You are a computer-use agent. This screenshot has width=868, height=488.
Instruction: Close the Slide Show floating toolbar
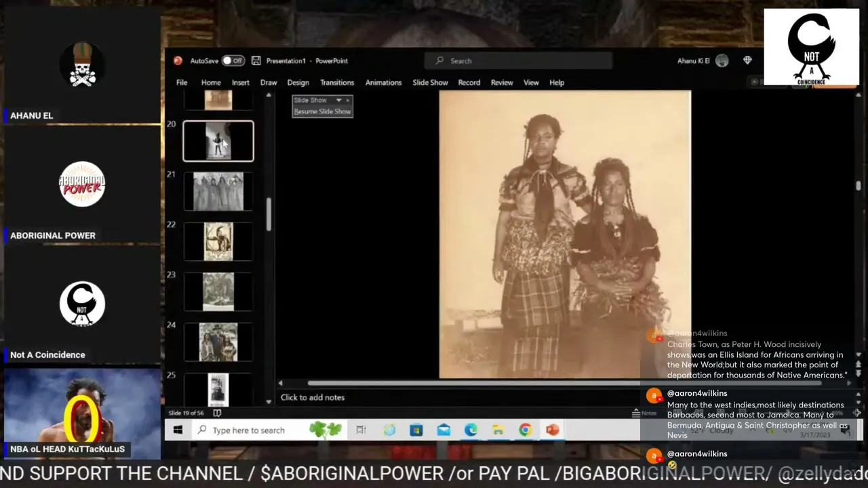point(348,100)
